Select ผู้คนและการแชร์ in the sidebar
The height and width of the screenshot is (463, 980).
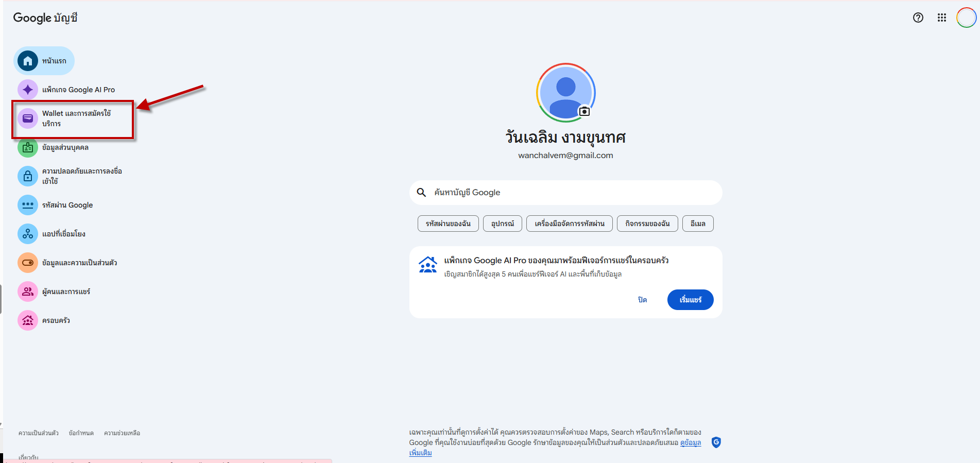[66, 291]
